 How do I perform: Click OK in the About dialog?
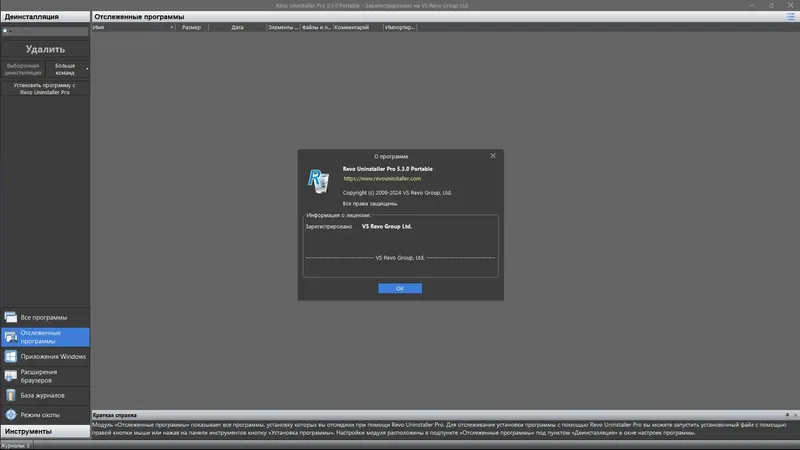[399, 288]
